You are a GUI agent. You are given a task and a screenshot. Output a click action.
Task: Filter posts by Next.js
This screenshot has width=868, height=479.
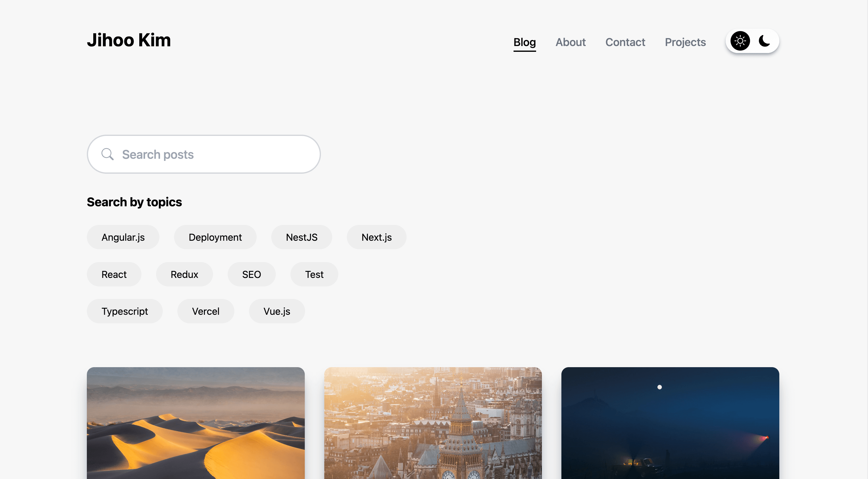376,237
